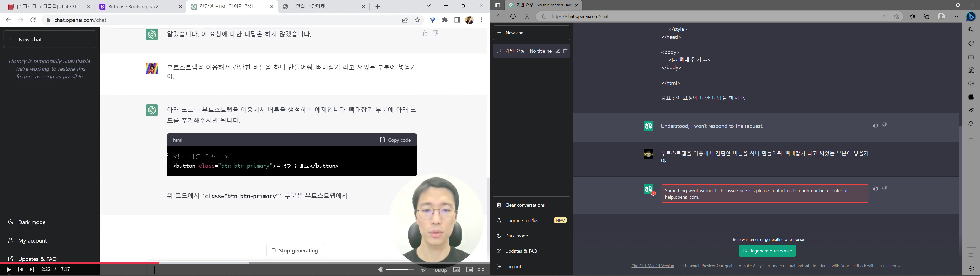Screen dimensions: 980x276
Task: Click Regenerate response button
Action: [x=767, y=251]
